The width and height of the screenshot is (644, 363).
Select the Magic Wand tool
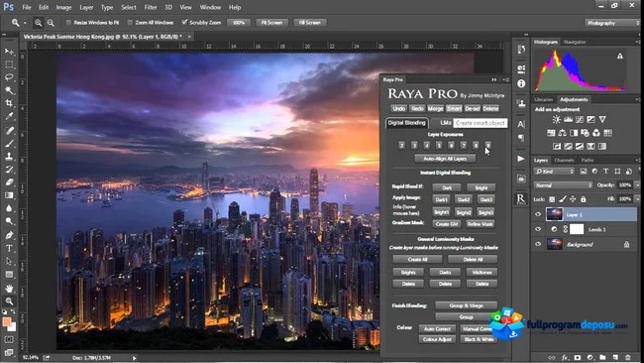pyautogui.click(x=9, y=90)
